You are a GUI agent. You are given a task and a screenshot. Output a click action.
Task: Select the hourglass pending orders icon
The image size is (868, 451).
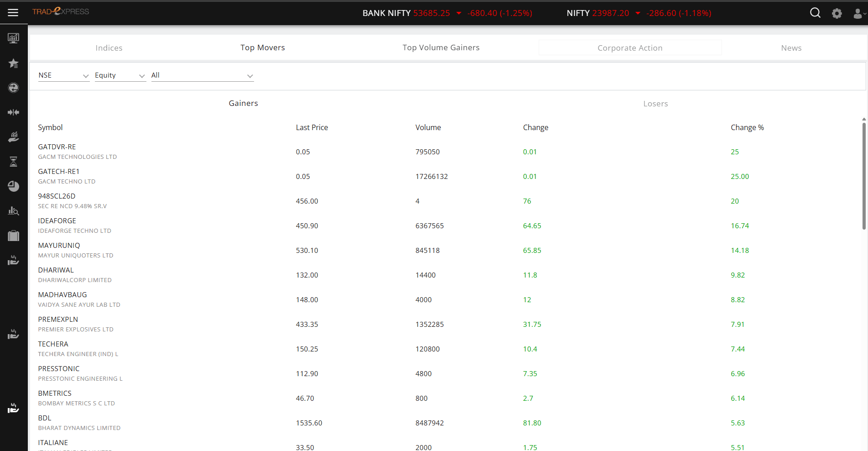tap(13, 161)
